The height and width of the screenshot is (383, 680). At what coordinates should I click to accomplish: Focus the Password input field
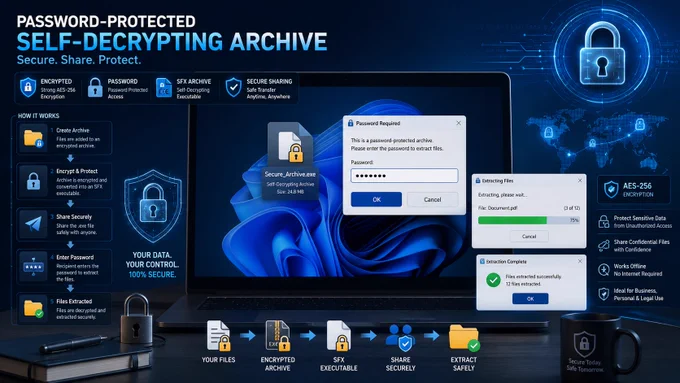coord(404,176)
